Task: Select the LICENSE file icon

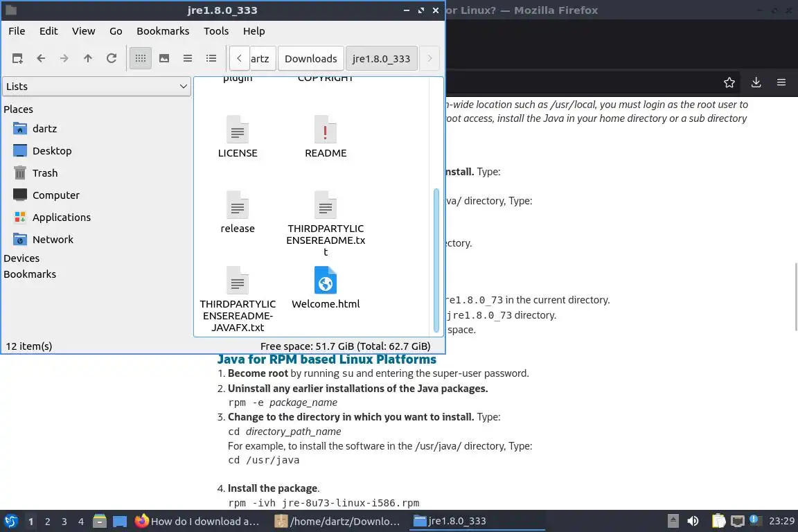Action: (237, 129)
